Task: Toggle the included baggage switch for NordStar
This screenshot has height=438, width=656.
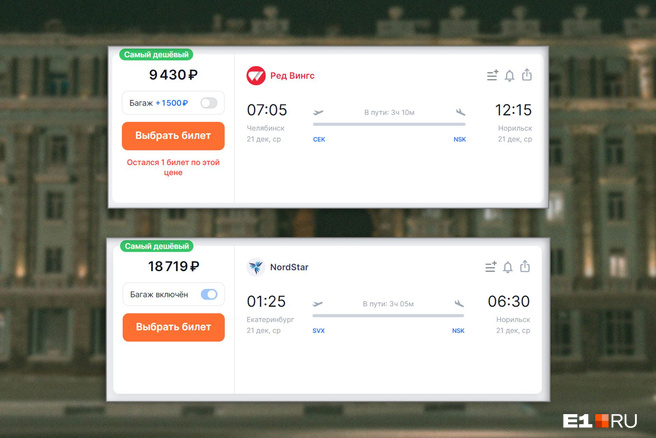Action: pos(209,294)
